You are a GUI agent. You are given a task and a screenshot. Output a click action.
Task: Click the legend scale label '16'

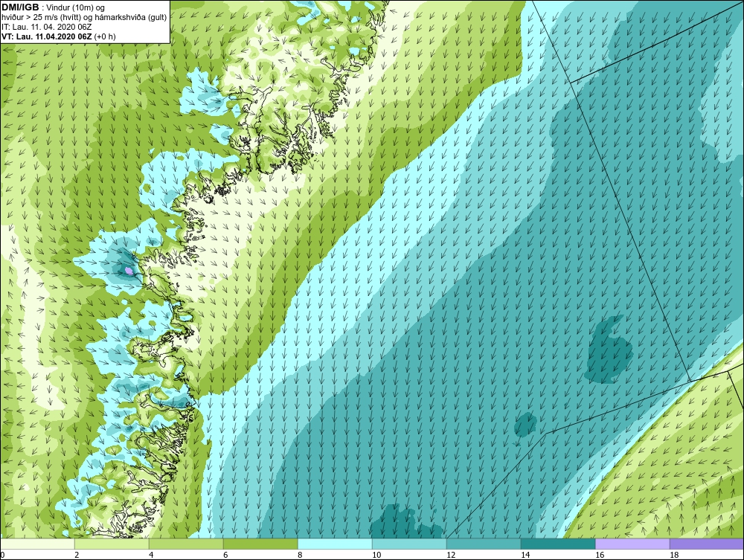pyautogui.click(x=600, y=555)
